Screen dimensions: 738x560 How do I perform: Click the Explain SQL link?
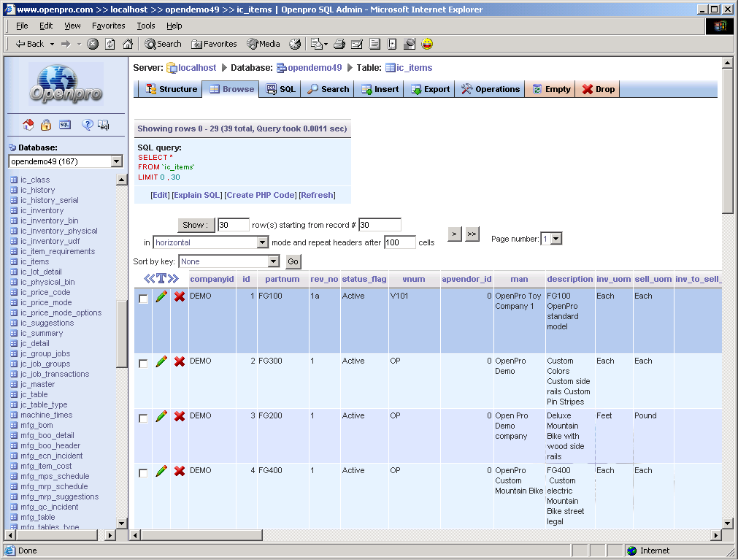[197, 195]
